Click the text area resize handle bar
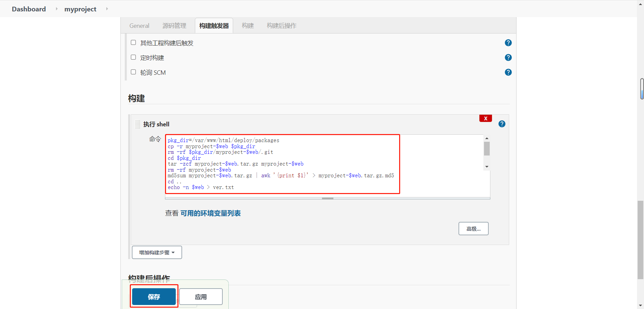 coord(328,198)
